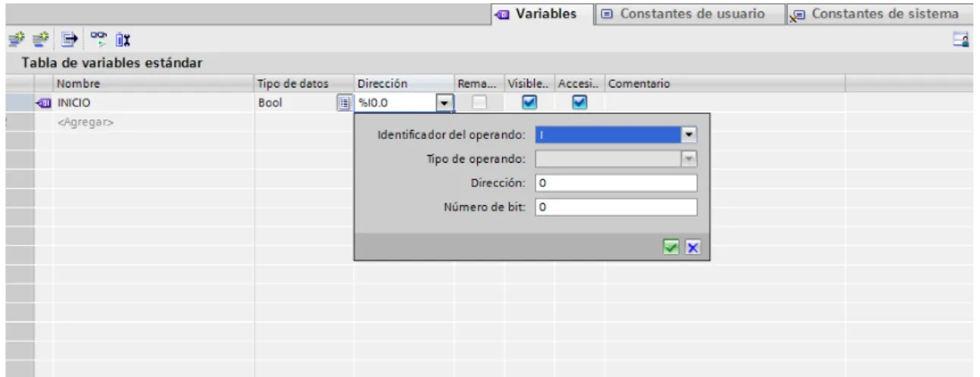Click the Número de bit input field
Viewport: 980px width, 377px height.
[x=616, y=208]
